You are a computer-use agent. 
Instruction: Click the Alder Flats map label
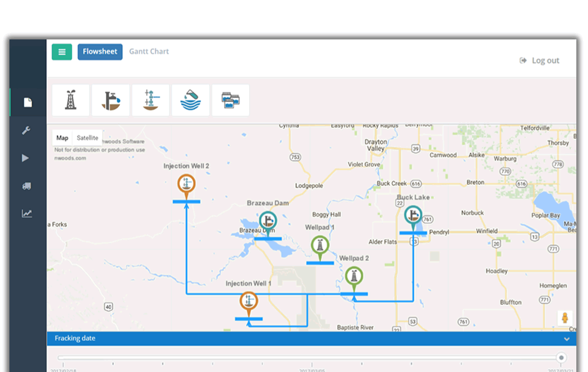tap(383, 242)
